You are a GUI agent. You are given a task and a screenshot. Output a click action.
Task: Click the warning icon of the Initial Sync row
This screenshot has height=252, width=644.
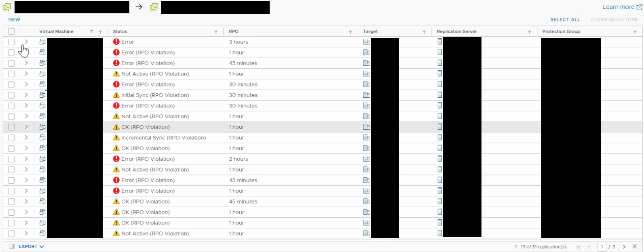pos(116,95)
